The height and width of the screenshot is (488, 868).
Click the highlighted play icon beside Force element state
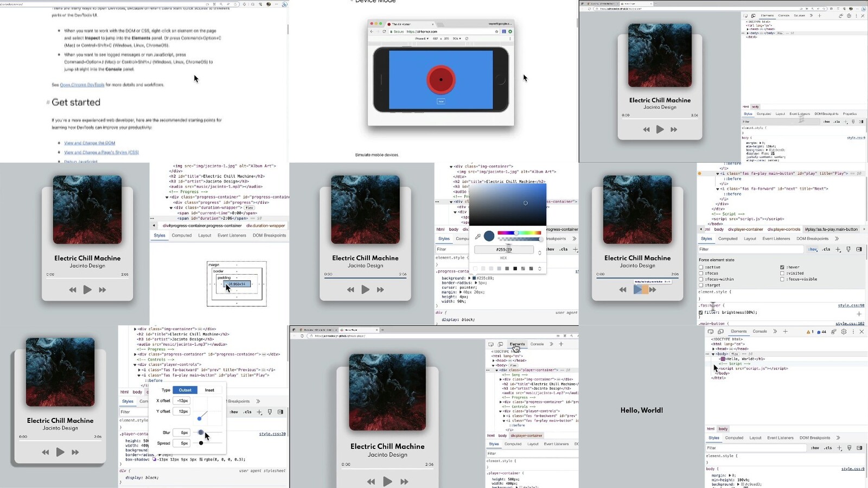point(637,290)
